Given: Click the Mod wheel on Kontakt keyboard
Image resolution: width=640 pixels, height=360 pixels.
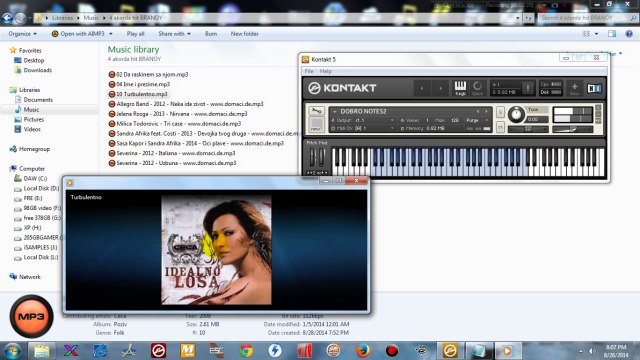Looking at the screenshot, I should (322, 158).
